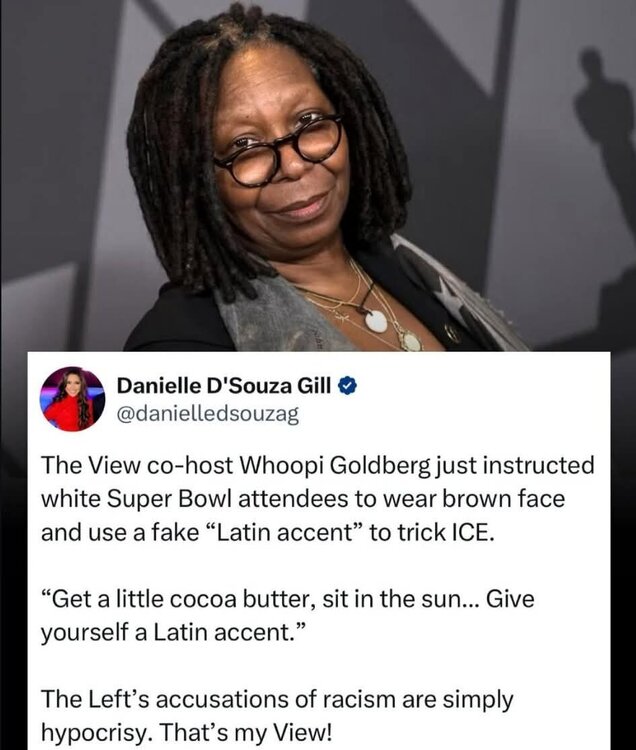Click the round glasses in the photo
Viewport: 636px width, 750px height.
click(278, 150)
